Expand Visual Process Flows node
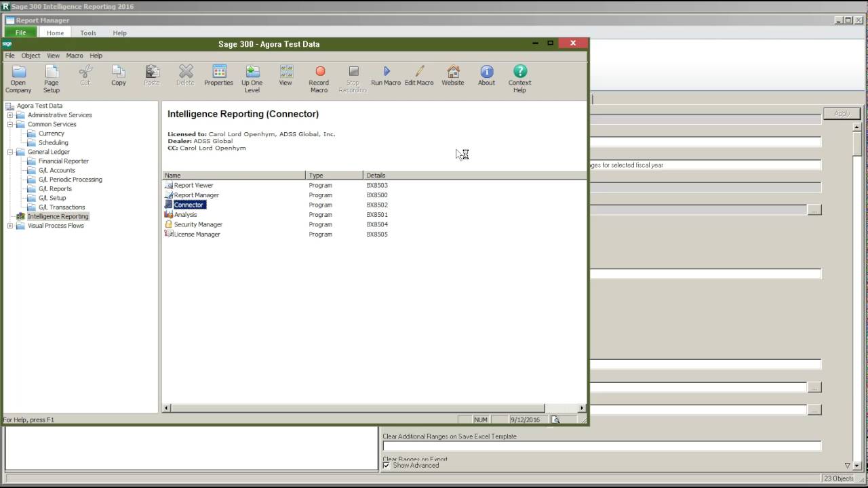Image resolution: width=868 pixels, height=488 pixels. tap(10, 226)
